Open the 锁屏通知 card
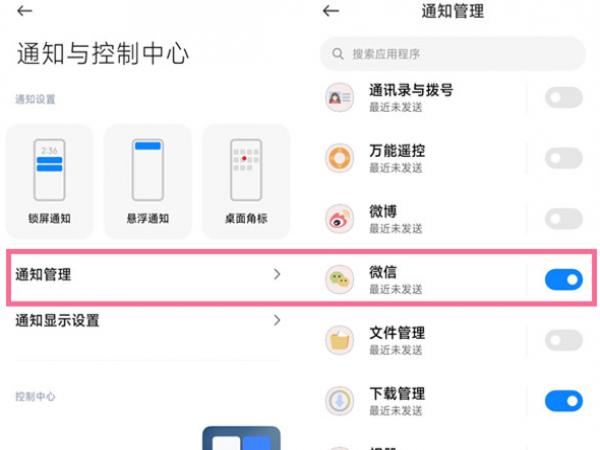 tap(49, 181)
